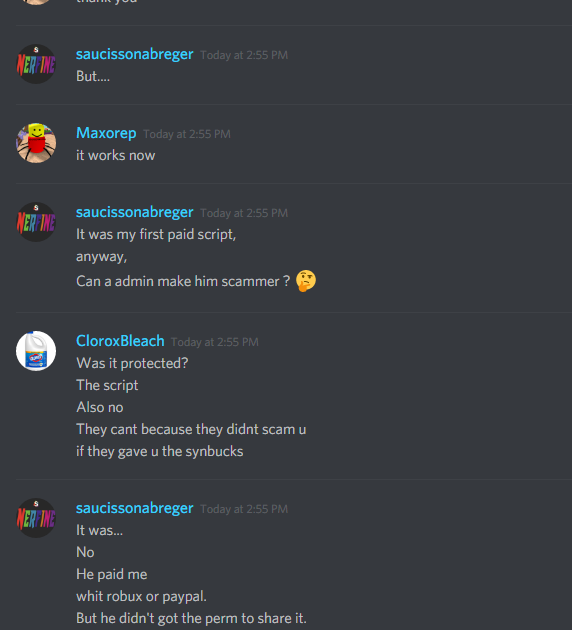Click message "Can a admin make him scammer ?"
The image size is (572, 630).
pos(183,281)
